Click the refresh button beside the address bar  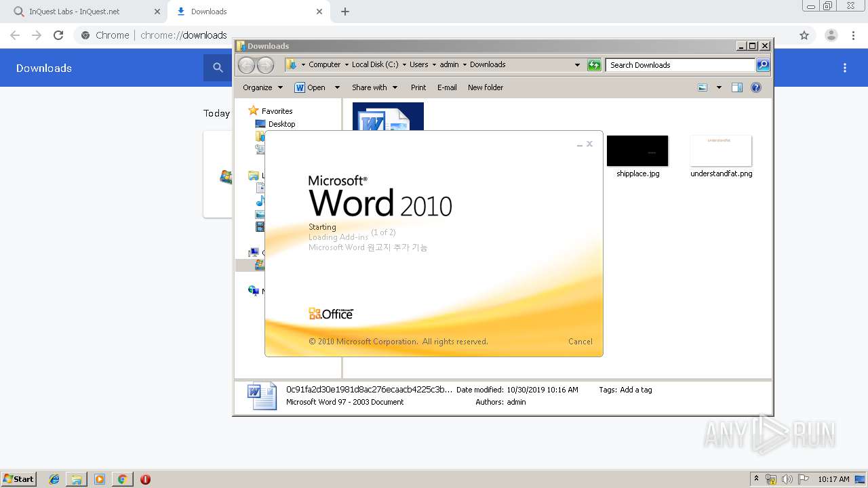(594, 65)
